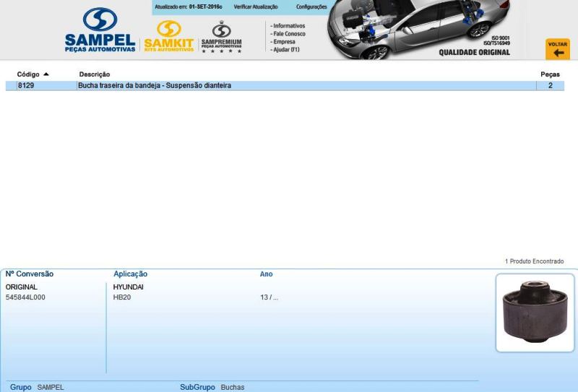Click the Voltar back arrow button

[557, 49]
